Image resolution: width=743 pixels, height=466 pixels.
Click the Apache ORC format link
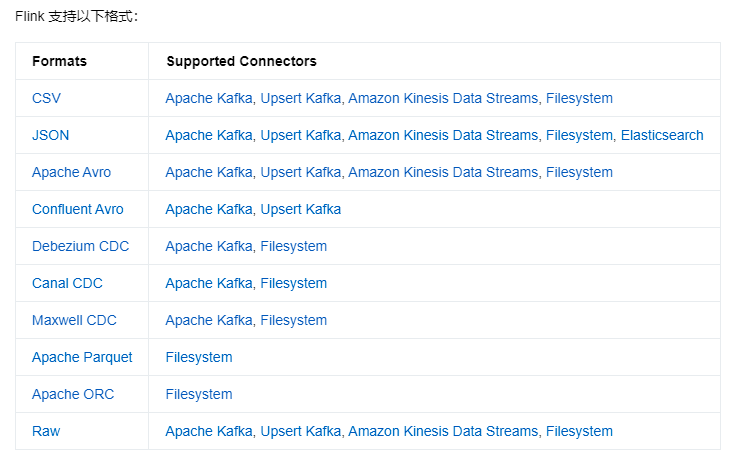click(x=73, y=394)
